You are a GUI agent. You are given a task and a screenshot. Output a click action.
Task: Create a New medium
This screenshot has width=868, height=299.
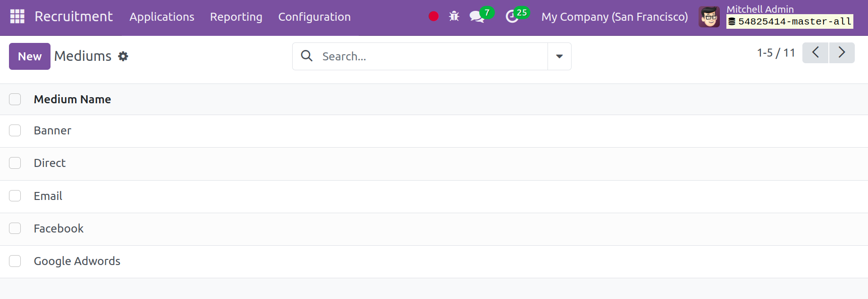30,56
